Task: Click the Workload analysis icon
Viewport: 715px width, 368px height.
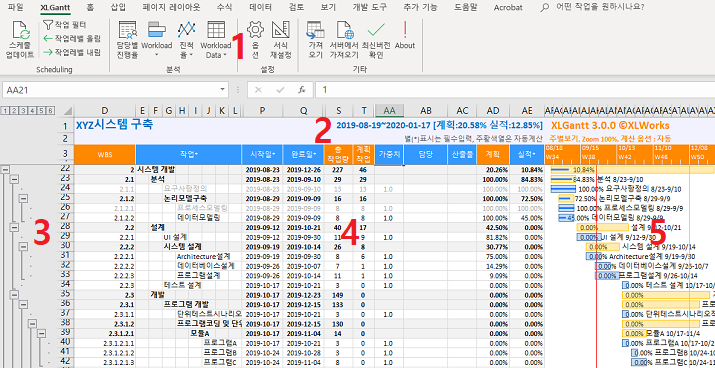Action: (x=156, y=30)
